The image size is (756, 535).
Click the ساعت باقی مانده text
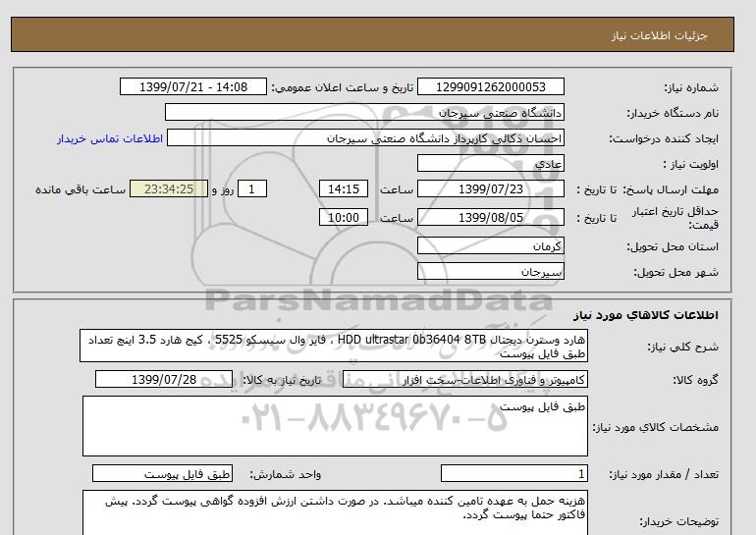click(x=81, y=189)
